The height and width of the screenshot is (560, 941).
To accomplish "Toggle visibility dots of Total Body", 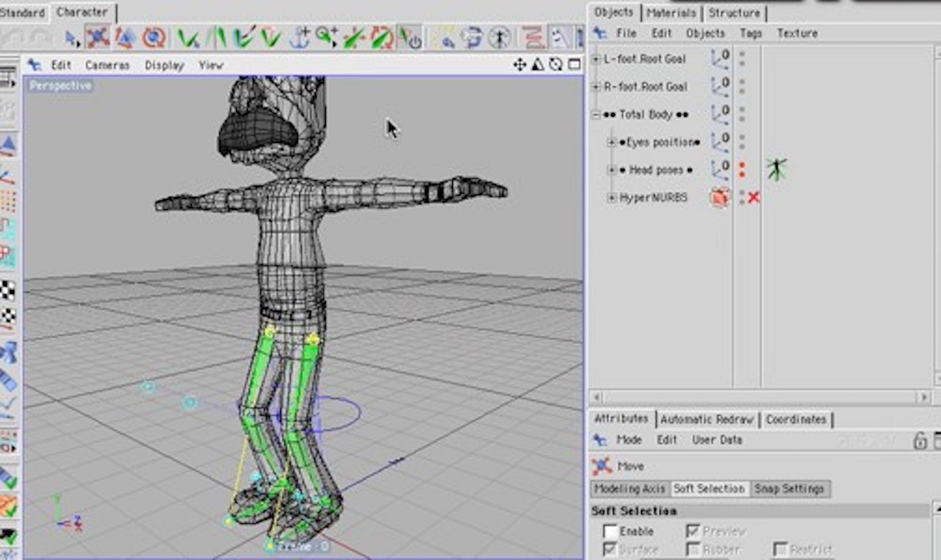I will coord(742,114).
